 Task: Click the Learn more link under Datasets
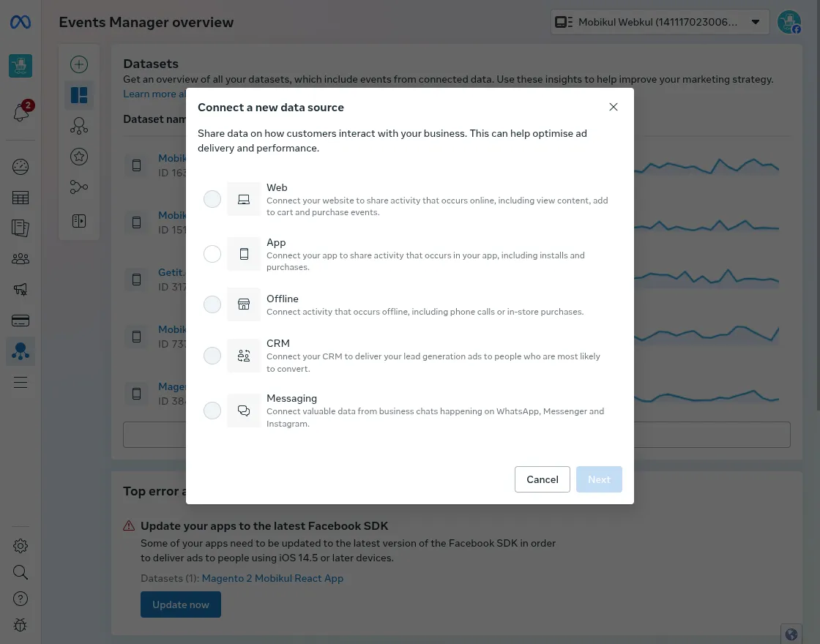pyautogui.click(x=154, y=94)
